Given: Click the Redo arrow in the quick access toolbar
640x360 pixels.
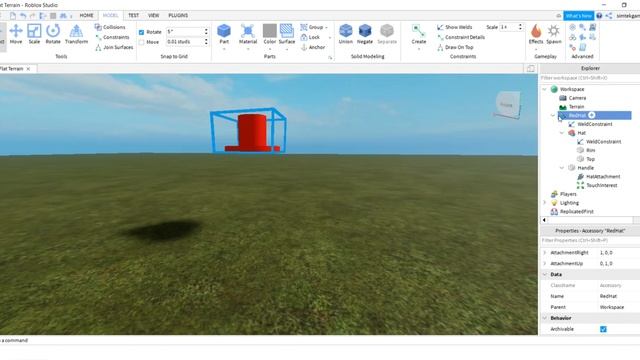Looking at the screenshot, I should (x=33, y=16).
